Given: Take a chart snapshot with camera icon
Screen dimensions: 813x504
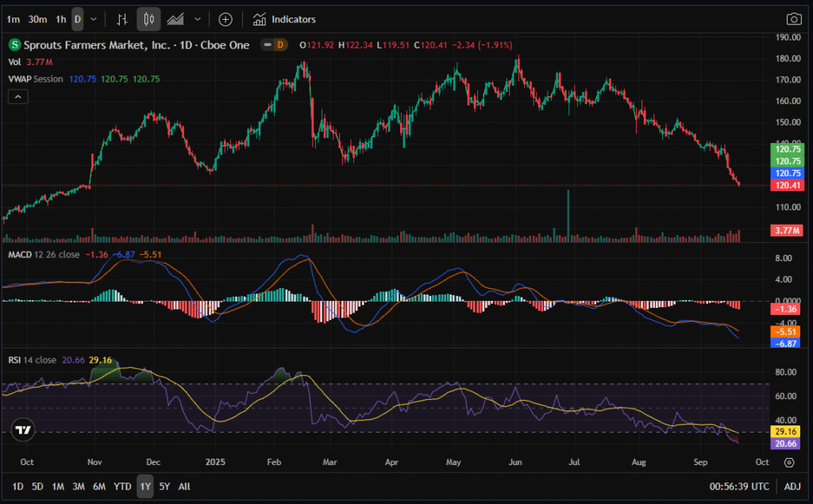Looking at the screenshot, I should pos(793,19).
